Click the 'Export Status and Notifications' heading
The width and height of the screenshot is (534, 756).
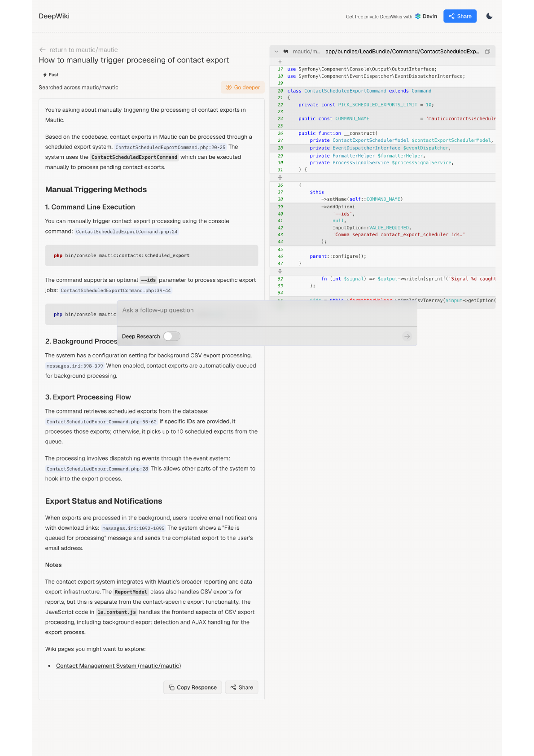104,501
